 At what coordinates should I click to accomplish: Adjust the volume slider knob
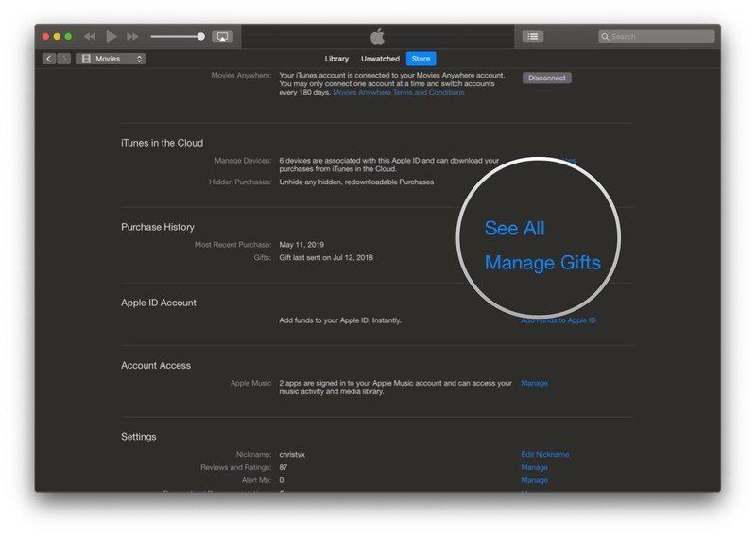200,36
